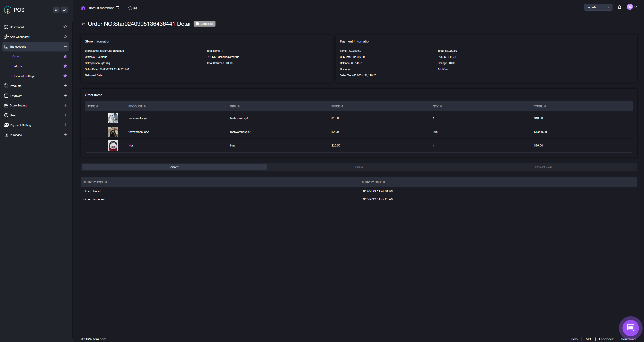This screenshot has width=644, height=342.
Task: Click the Hat product thumbnail
Action: pos(113,145)
